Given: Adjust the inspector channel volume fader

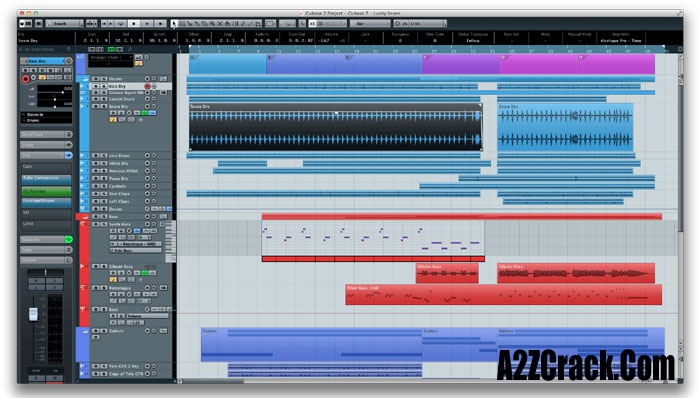Looking at the screenshot, I should point(33,314).
